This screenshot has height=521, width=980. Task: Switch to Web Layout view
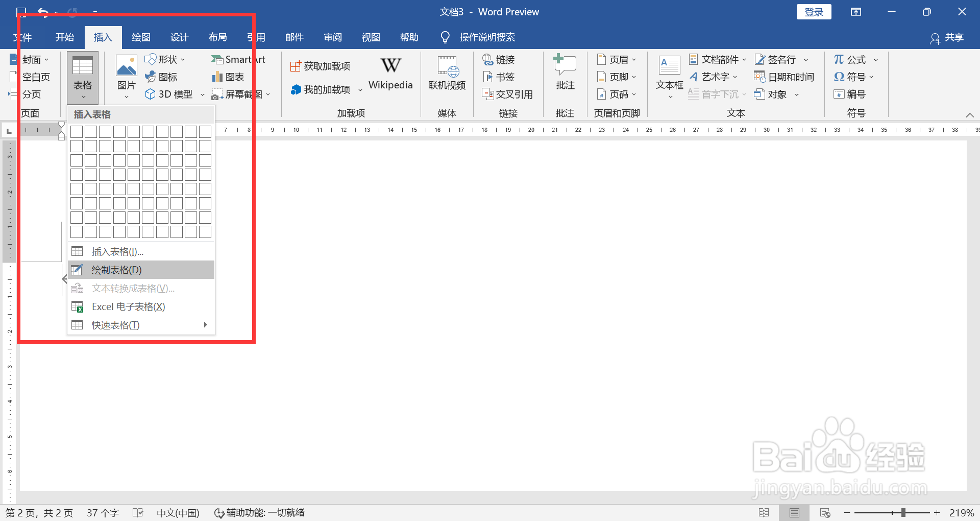click(825, 513)
